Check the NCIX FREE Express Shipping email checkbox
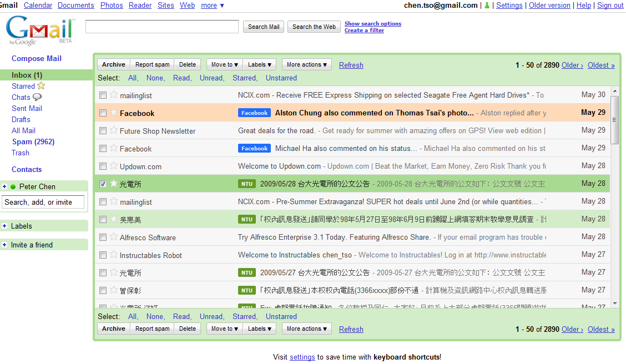626x364 pixels. click(103, 95)
